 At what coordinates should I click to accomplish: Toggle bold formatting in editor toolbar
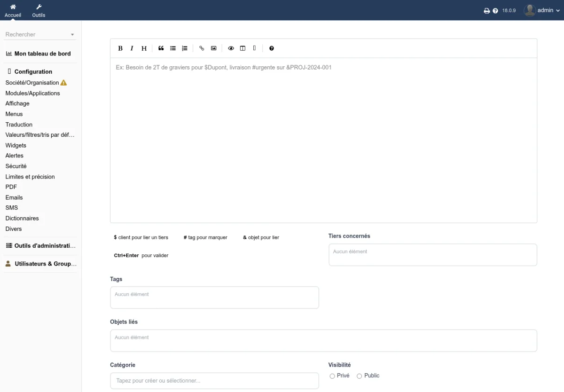pos(120,48)
